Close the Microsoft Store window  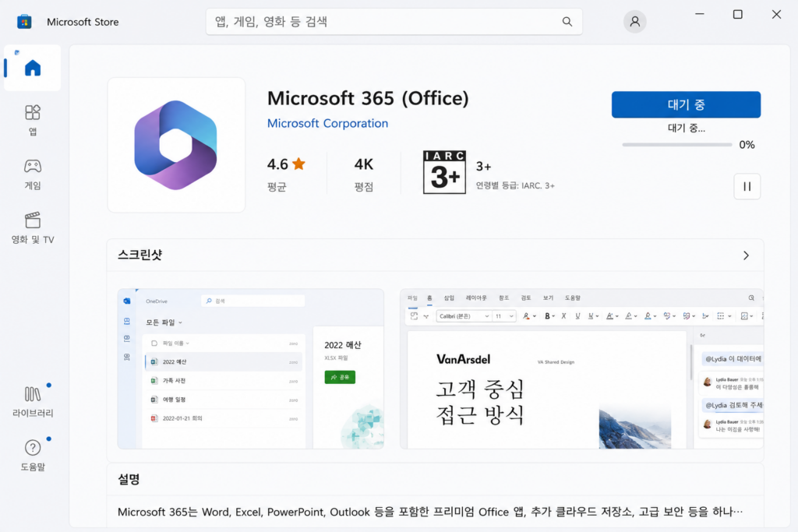pos(776,14)
